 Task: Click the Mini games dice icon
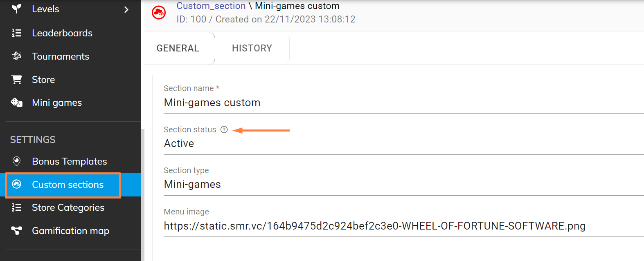pos(17,103)
